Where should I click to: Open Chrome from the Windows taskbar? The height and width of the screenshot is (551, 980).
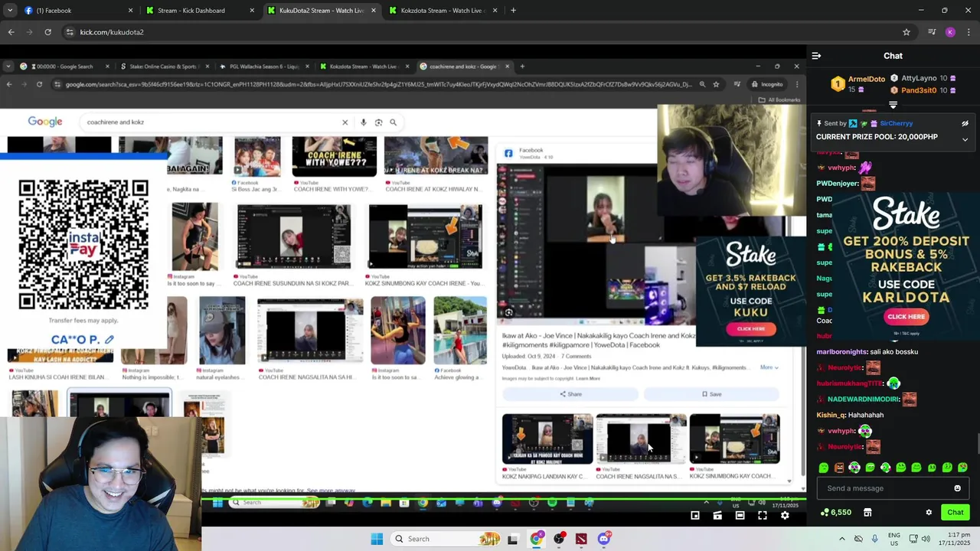coord(536,539)
